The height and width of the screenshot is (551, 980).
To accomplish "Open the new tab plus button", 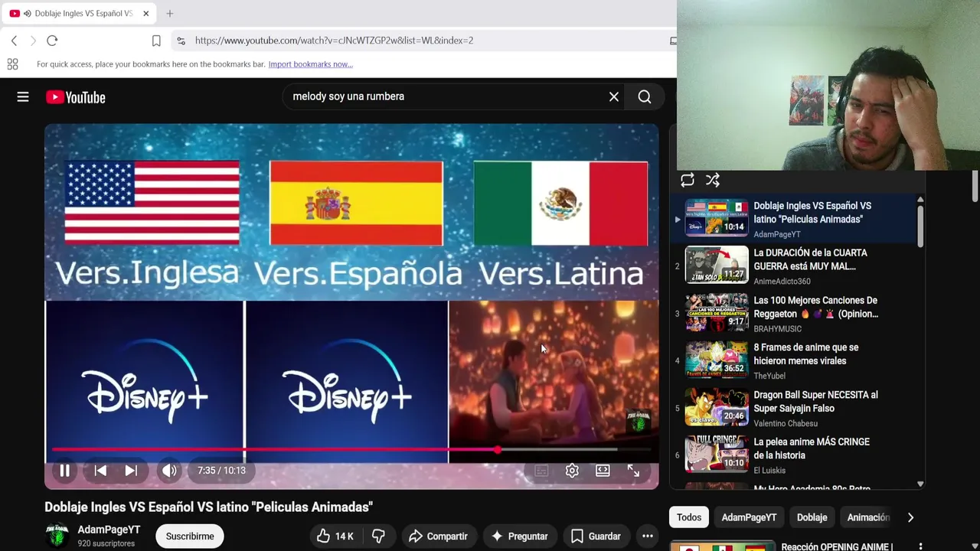I will tap(170, 13).
